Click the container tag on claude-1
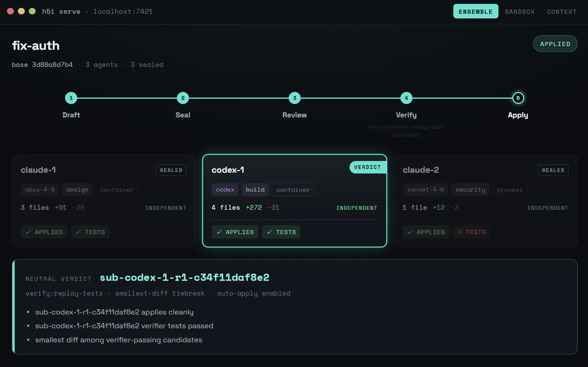The image size is (588, 367). pyautogui.click(x=117, y=190)
